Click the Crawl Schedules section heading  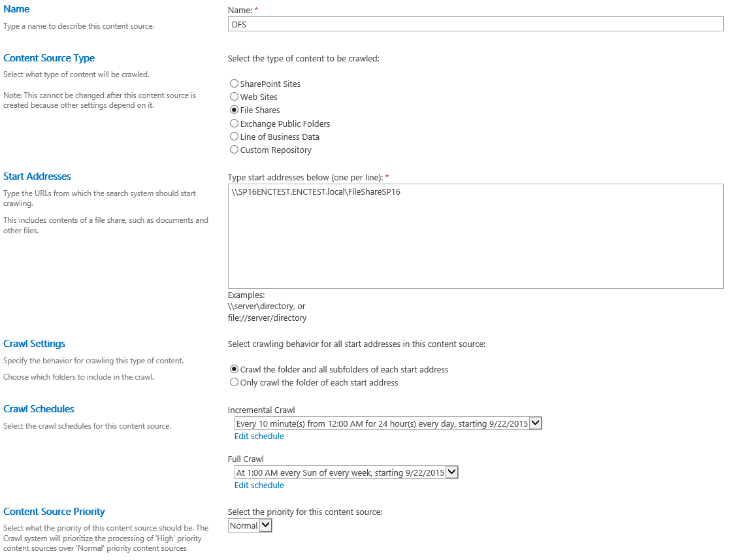(x=39, y=409)
